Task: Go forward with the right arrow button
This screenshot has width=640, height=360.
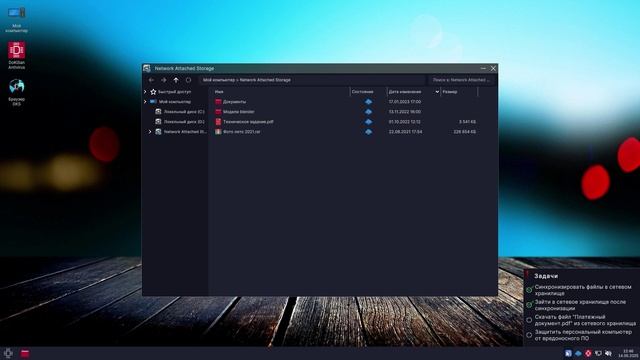Action: 163,80
